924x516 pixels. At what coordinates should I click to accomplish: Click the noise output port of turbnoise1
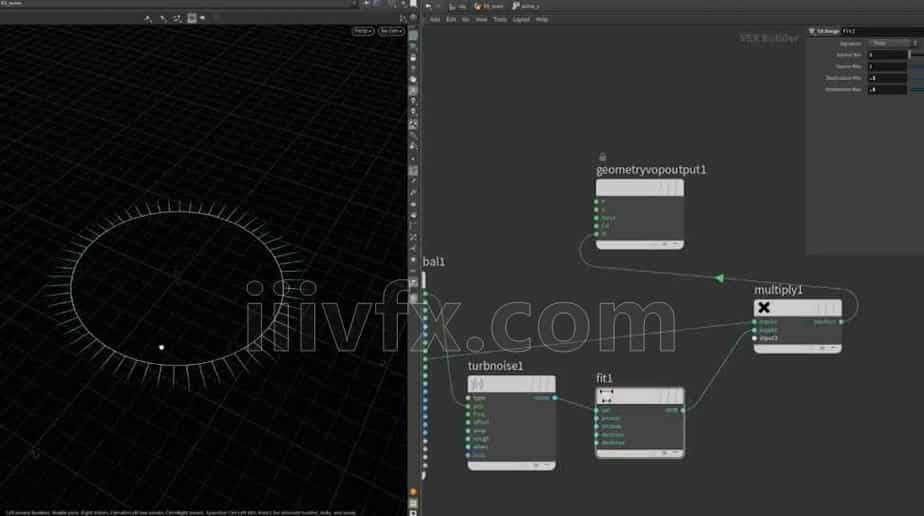(x=555, y=398)
